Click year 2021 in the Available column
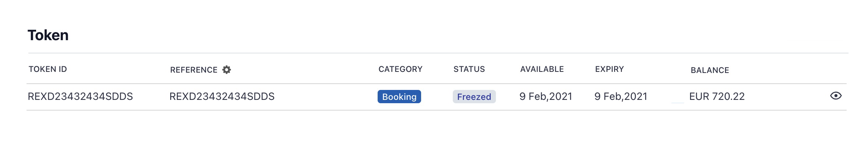The height and width of the screenshot is (150, 868). (x=561, y=97)
